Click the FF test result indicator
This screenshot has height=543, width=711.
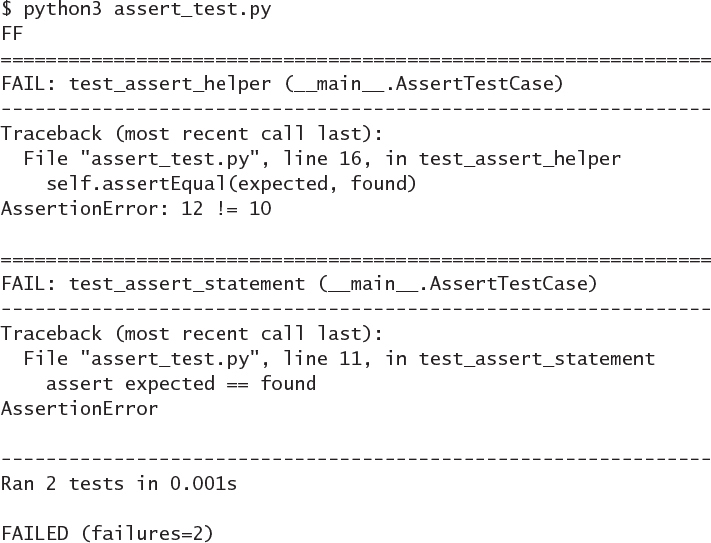click(12, 34)
